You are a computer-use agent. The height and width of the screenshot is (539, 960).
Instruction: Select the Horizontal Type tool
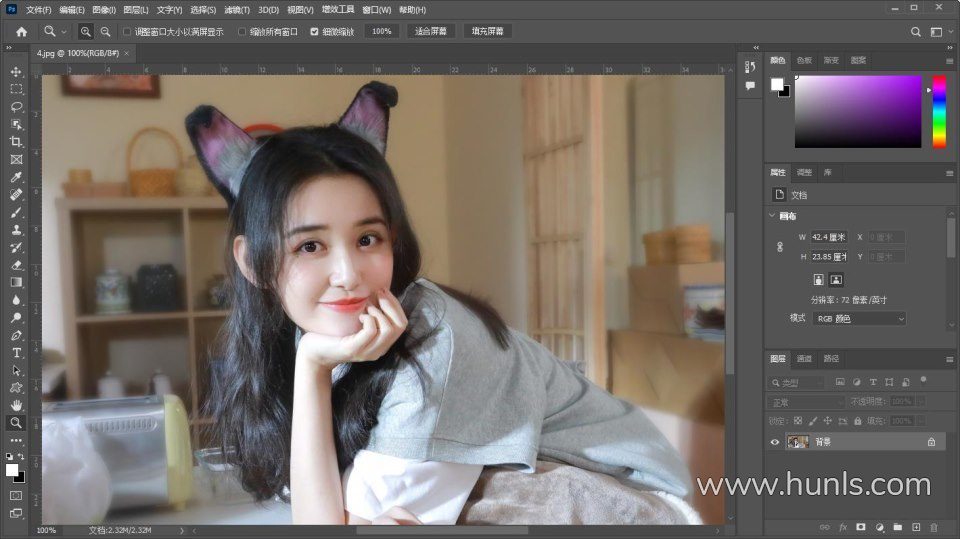coord(17,353)
